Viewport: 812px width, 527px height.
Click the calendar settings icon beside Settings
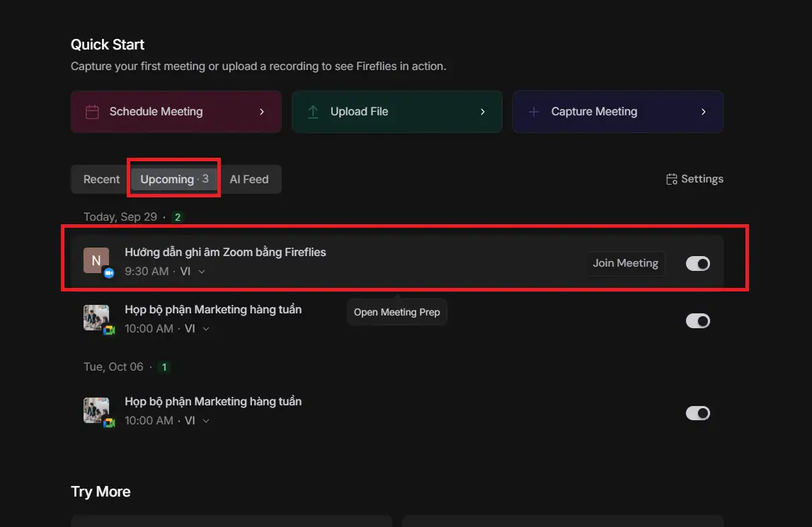tap(672, 179)
